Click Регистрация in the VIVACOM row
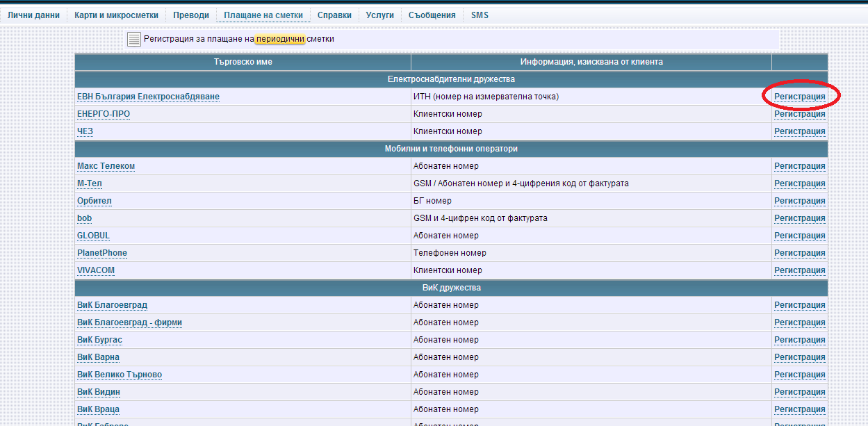 coord(800,270)
